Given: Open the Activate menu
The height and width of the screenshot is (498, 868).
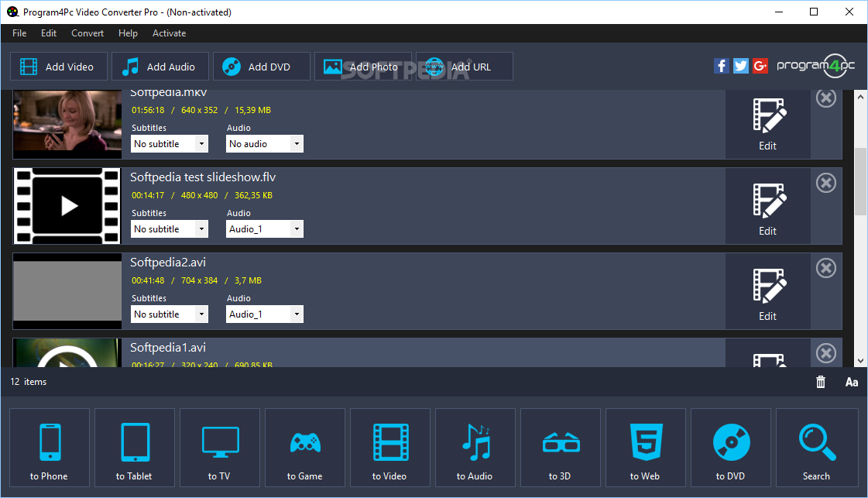Looking at the screenshot, I should pyautogui.click(x=169, y=33).
